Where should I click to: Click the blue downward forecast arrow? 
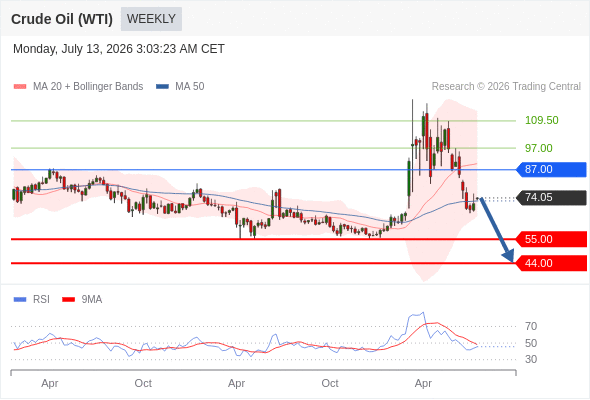pos(496,230)
